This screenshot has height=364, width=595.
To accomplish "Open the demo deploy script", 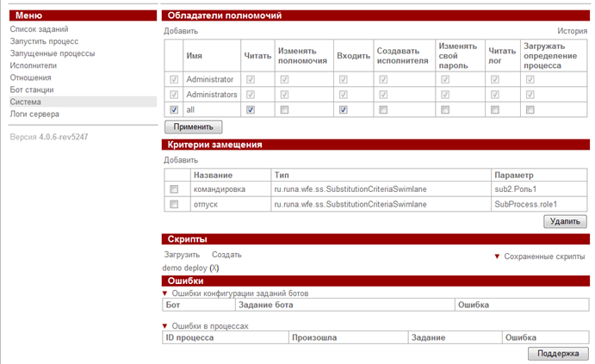I will click(185, 268).
